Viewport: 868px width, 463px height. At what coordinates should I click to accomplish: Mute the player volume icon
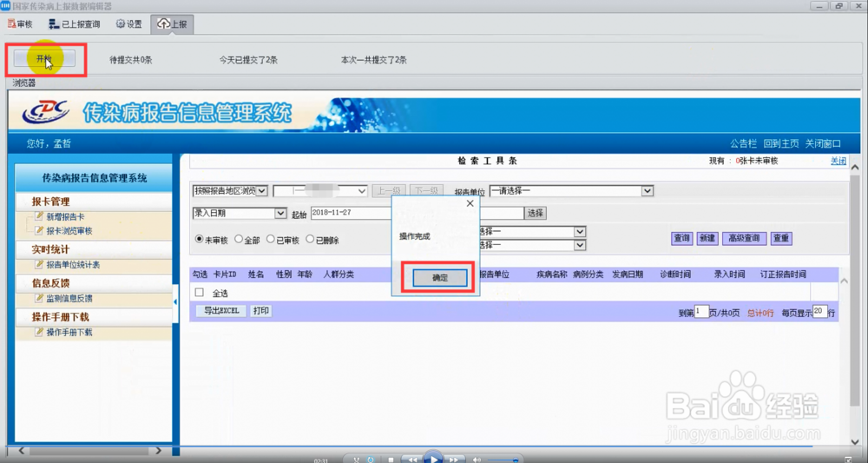coord(477,460)
